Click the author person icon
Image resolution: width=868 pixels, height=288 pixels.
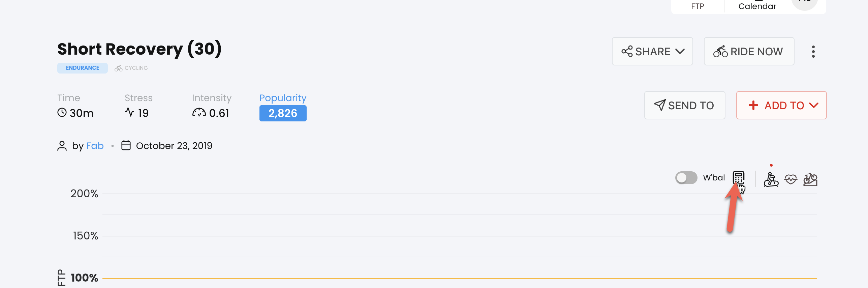(62, 146)
